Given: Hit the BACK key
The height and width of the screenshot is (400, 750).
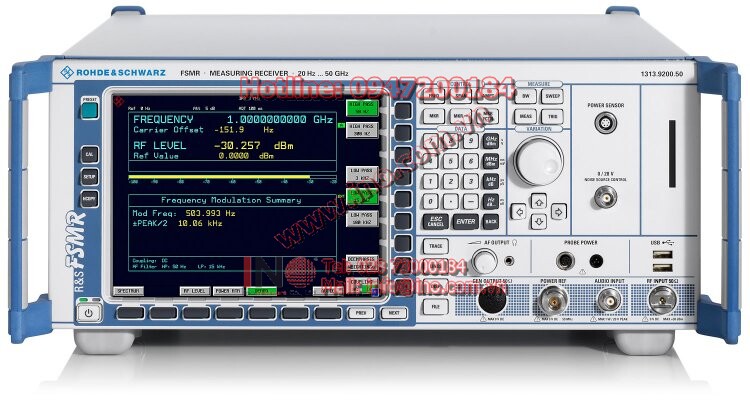Looking at the screenshot, I should click(x=491, y=222).
